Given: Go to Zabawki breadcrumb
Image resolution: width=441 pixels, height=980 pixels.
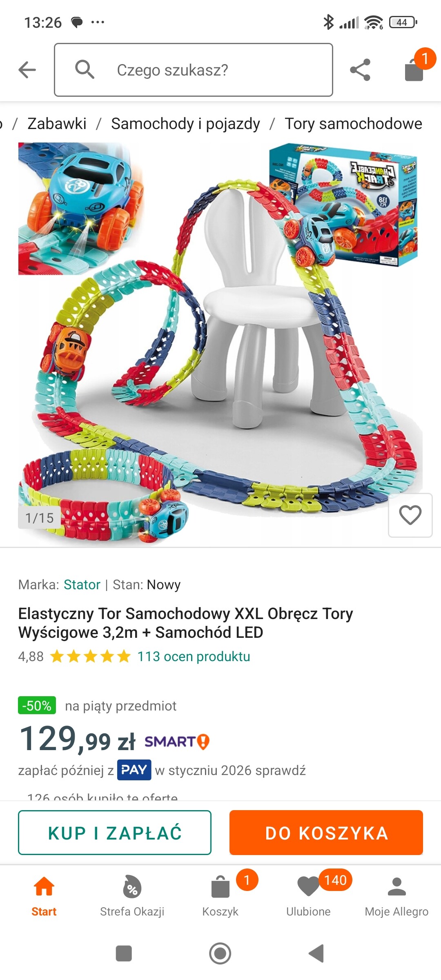Looking at the screenshot, I should coord(57,124).
